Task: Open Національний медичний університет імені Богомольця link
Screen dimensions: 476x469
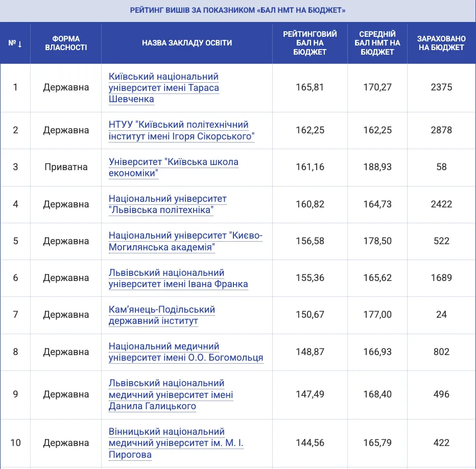Action: (186, 351)
